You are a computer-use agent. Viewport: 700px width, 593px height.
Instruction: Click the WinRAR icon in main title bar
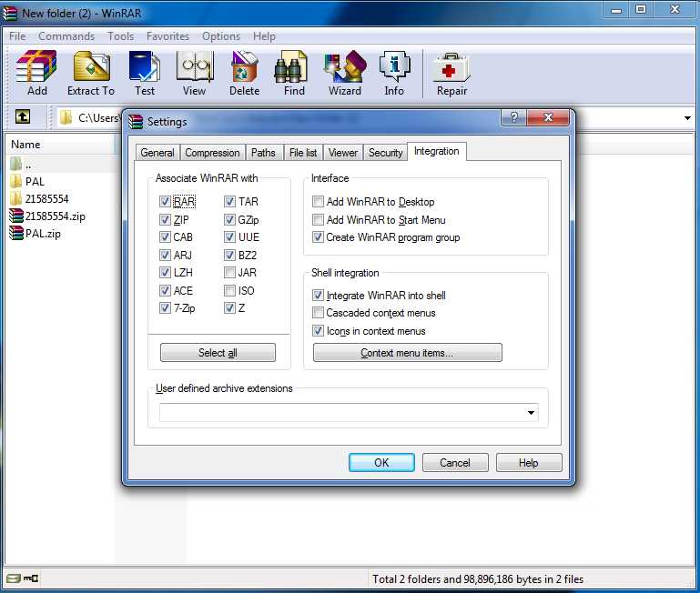[x=11, y=14]
